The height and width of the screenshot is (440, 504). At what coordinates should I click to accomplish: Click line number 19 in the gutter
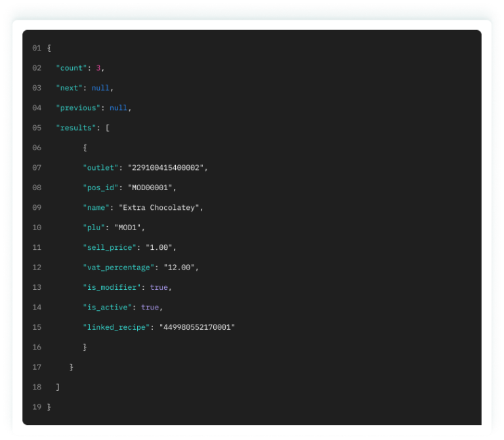(37, 407)
